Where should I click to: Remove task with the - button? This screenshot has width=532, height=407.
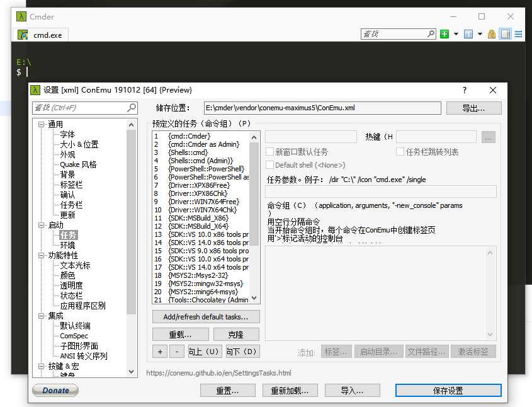[177, 352]
